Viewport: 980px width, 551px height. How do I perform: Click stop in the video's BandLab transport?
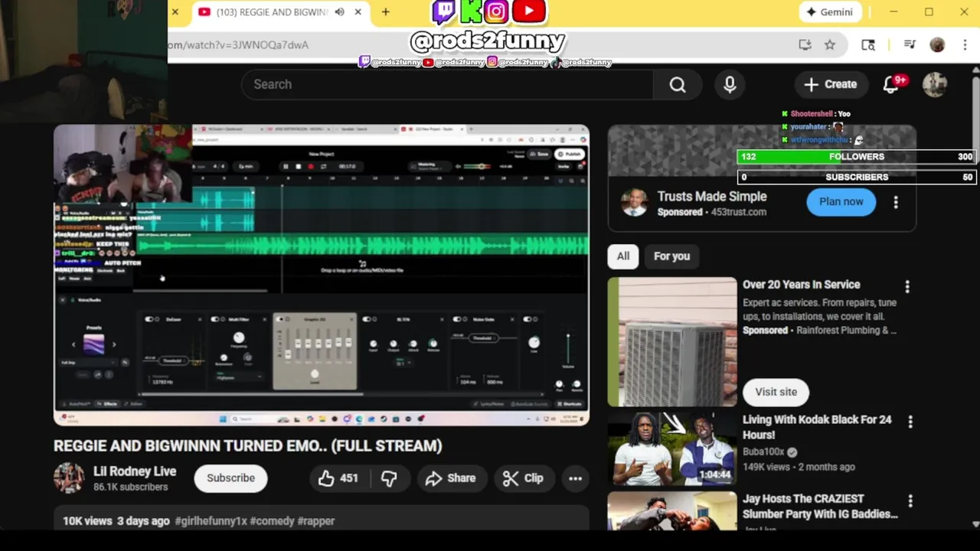tap(298, 166)
